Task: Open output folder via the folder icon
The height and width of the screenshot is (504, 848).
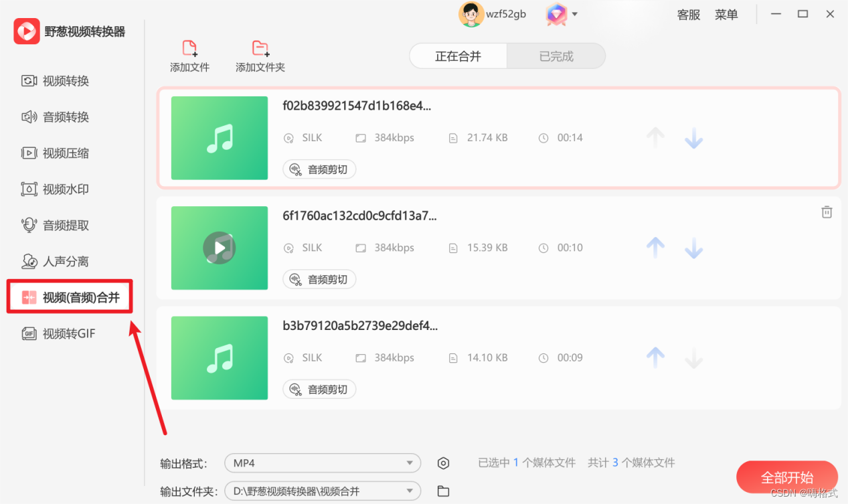Action: click(443, 491)
